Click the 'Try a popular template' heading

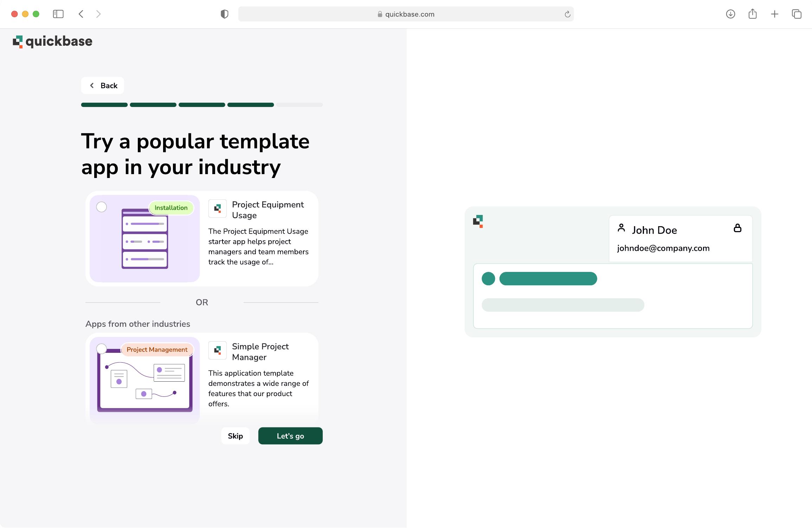tap(195, 154)
